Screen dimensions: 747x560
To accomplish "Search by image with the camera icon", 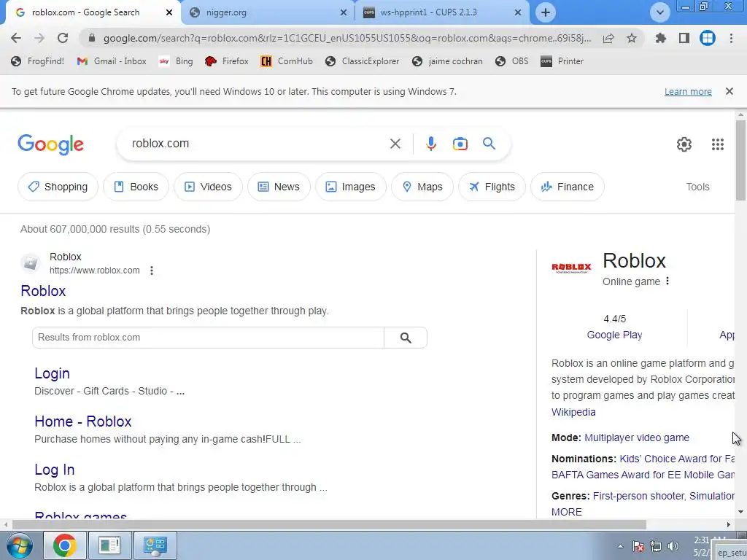I will (x=460, y=144).
